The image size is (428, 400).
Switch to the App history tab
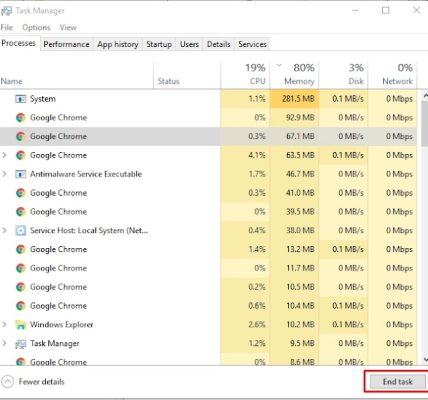coord(118,44)
